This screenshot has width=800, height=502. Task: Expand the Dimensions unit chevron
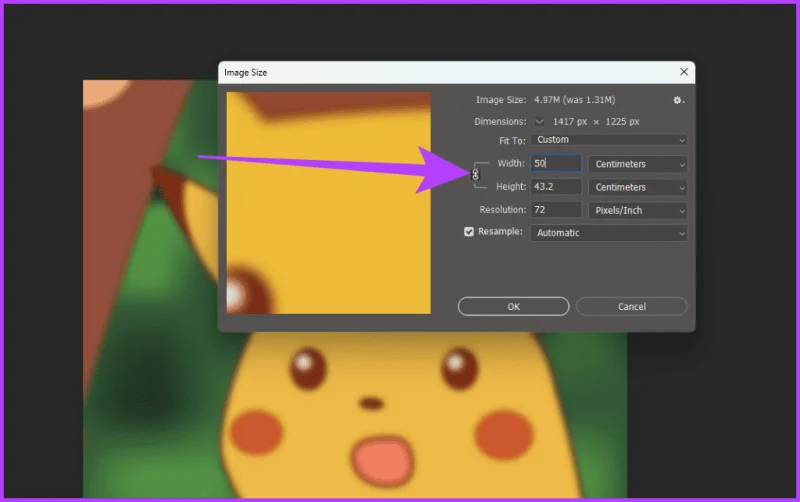[x=539, y=121]
